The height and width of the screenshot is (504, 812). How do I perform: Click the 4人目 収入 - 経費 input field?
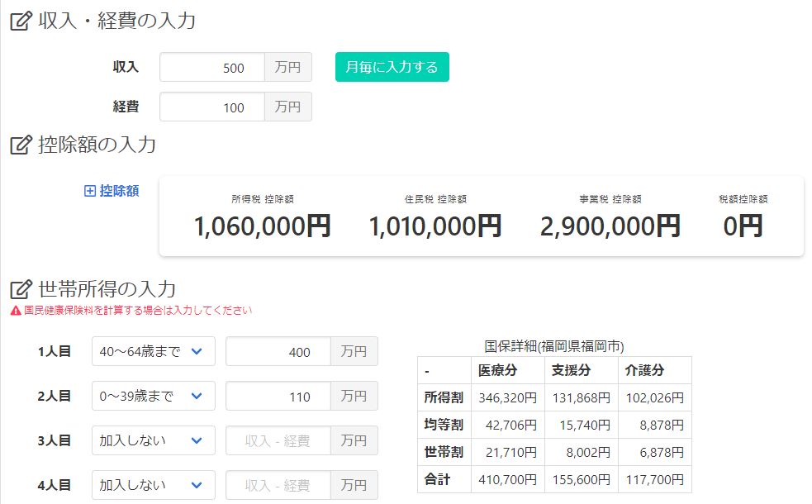point(278,485)
